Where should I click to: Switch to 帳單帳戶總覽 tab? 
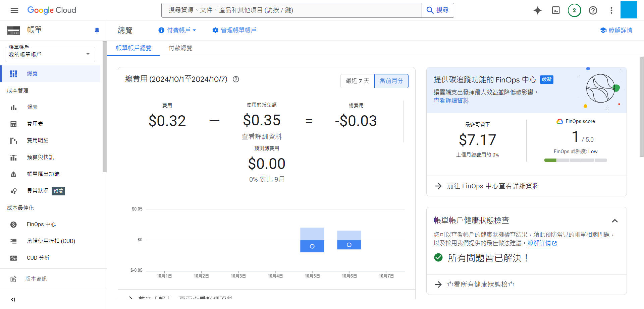tap(133, 48)
